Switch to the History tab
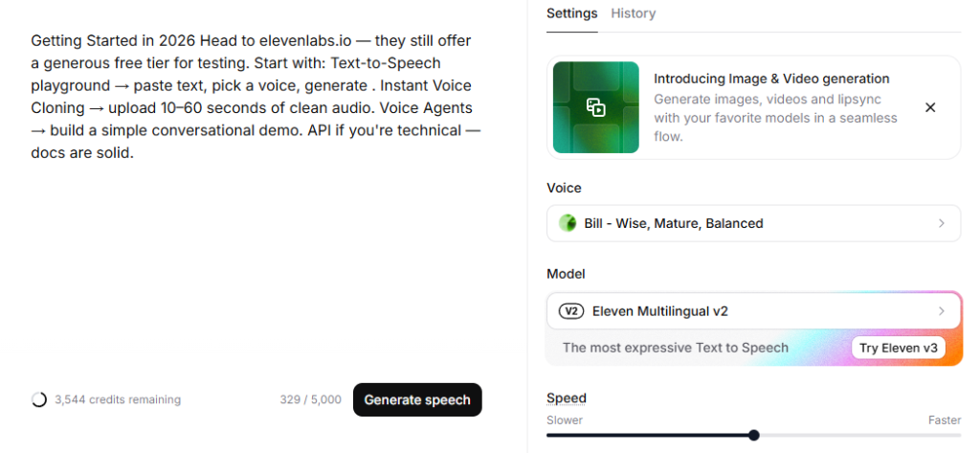980x453 pixels. tap(634, 13)
